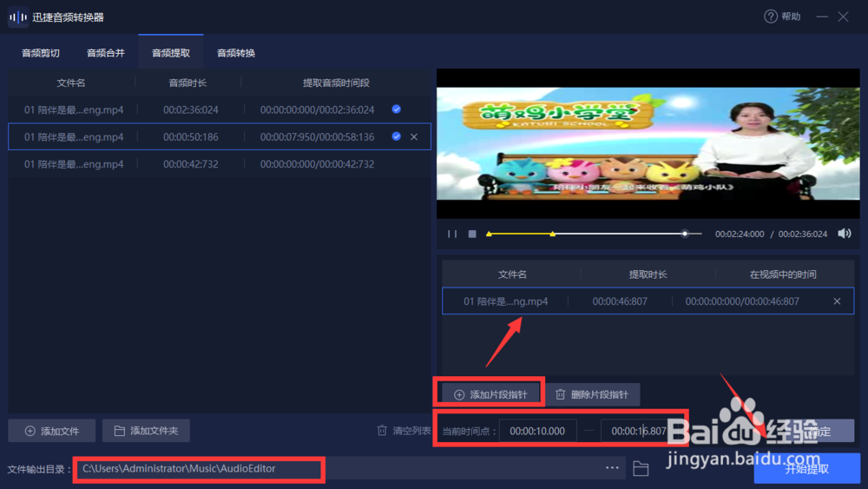Viewport: 868px width, 489px height.
Task: Click 添加文件夹 button
Action: pyautogui.click(x=146, y=431)
